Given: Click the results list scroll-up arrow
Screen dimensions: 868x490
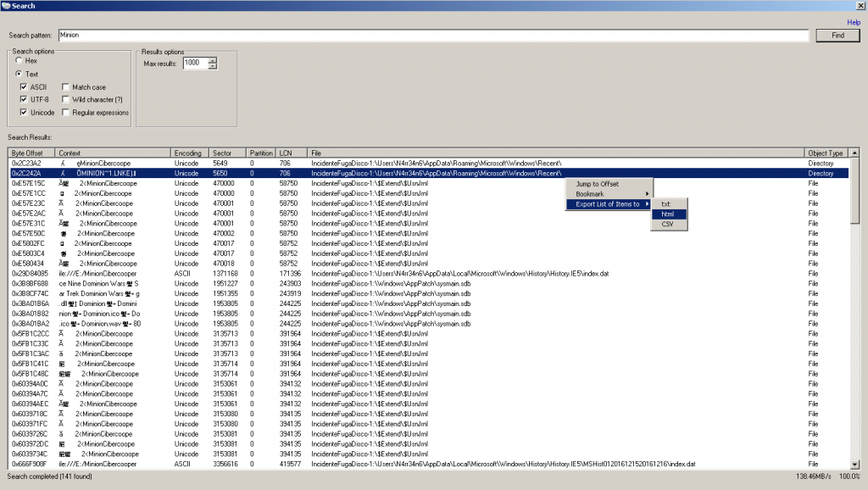Looking at the screenshot, I should (x=853, y=153).
